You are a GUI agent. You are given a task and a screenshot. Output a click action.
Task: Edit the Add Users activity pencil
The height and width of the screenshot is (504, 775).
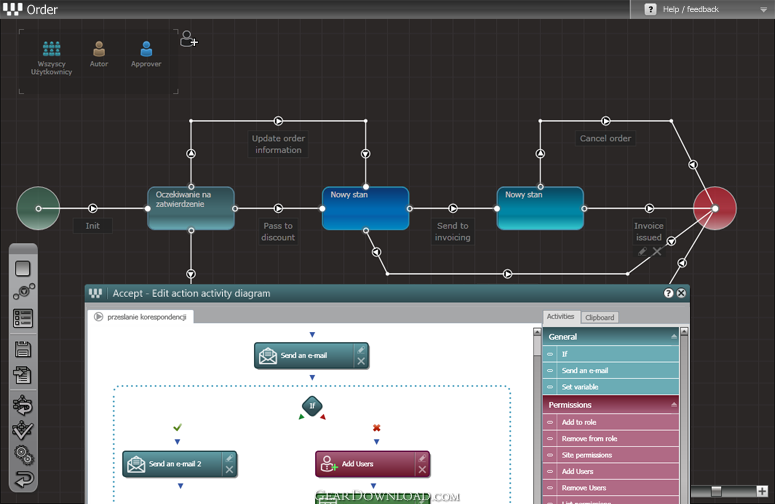click(x=422, y=459)
